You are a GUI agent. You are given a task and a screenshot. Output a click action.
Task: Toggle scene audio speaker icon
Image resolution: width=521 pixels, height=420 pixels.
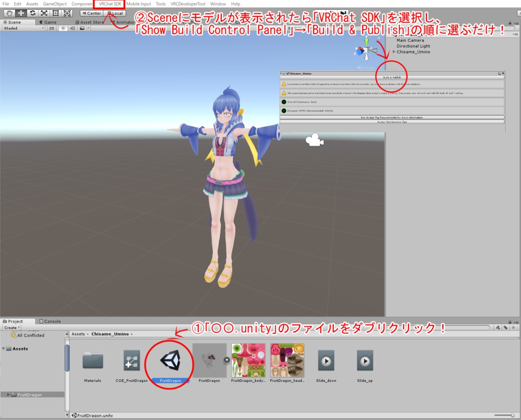(x=72, y=28)
